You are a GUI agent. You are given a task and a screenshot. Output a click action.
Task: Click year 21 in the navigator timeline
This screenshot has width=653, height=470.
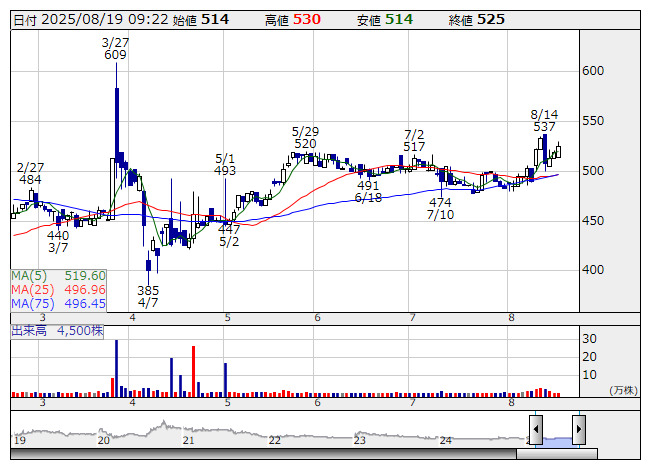(188, 440)
